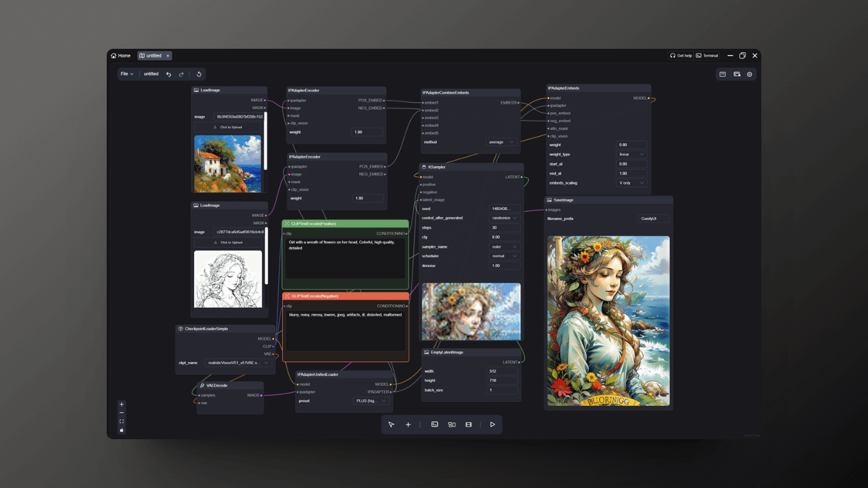Viewport: 868px width, 488px height.
Task: Click the circular reset arrow icon
Action: coord(199,74)
